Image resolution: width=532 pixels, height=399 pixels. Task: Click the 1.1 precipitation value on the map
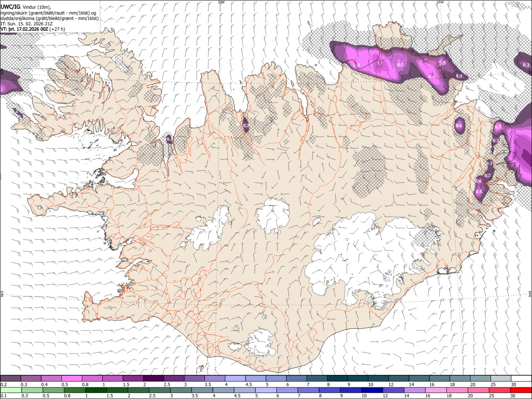tap(379, 64)
